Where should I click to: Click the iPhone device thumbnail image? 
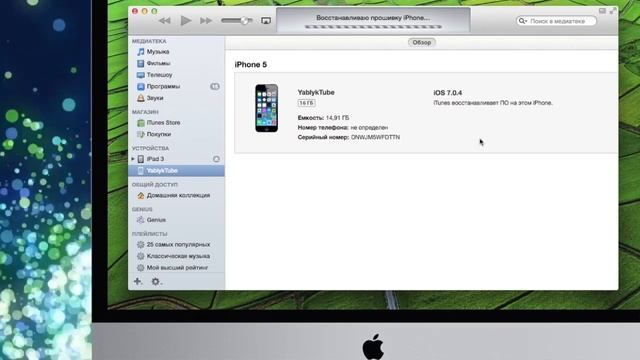click(267, 108)
